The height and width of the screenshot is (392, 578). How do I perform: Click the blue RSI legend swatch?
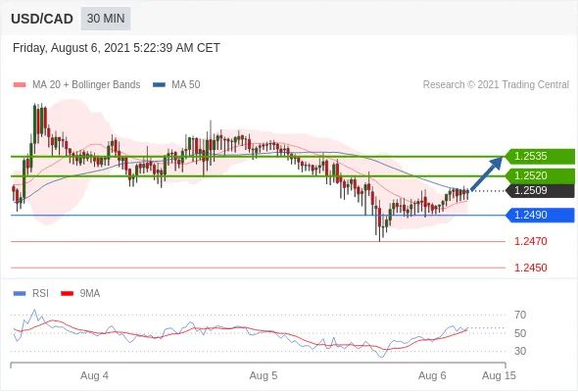click(20, 294)
